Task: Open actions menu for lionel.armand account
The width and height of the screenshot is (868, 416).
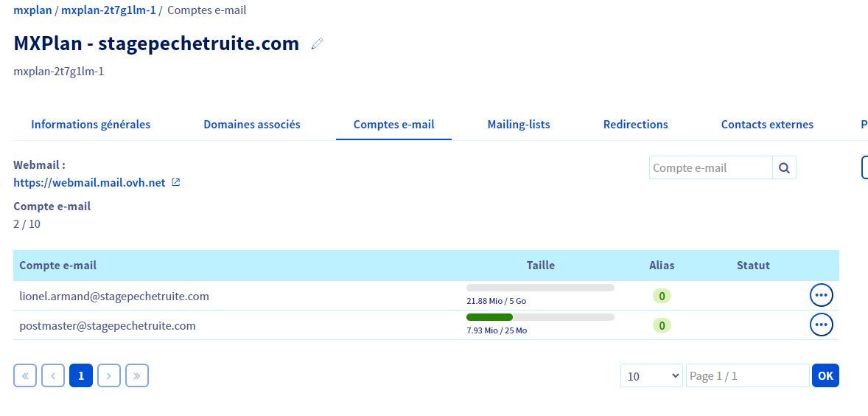Action: click(x=821, y=296)
